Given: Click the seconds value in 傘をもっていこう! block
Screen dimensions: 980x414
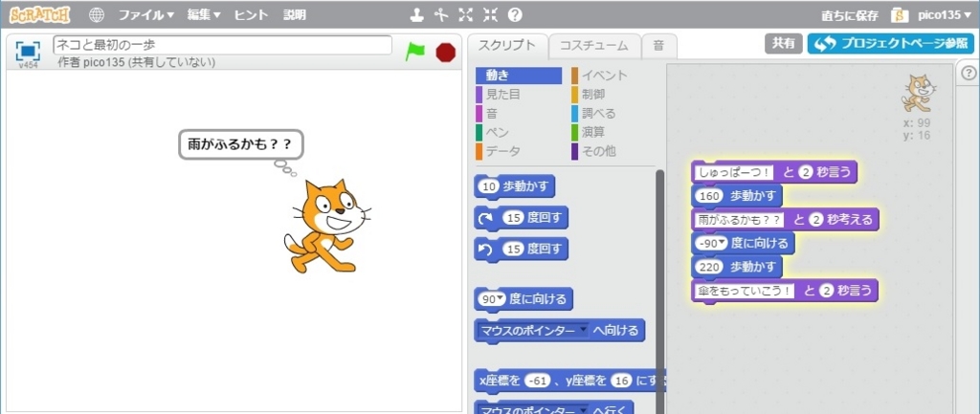Looking at the screenshot, I should point(826,291).
